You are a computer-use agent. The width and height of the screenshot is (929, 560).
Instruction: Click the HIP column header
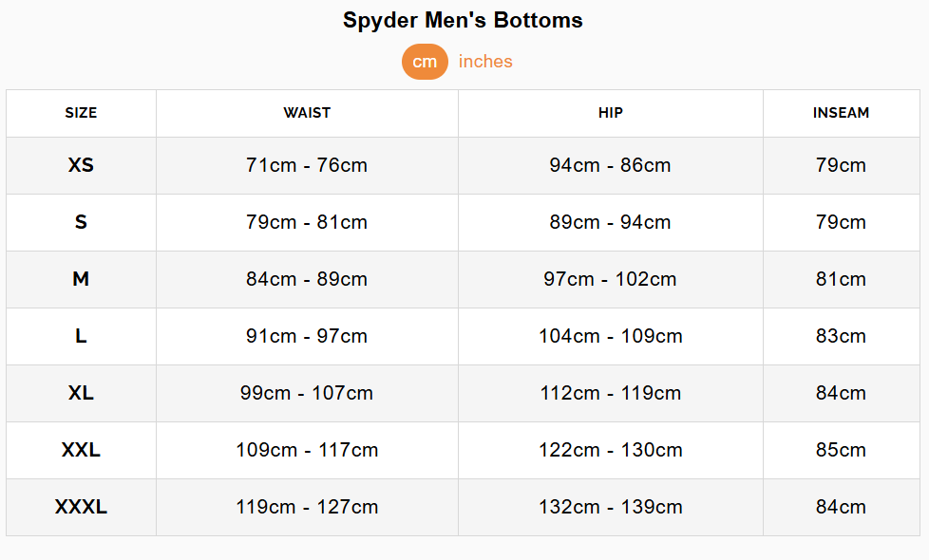coord(611,113)
